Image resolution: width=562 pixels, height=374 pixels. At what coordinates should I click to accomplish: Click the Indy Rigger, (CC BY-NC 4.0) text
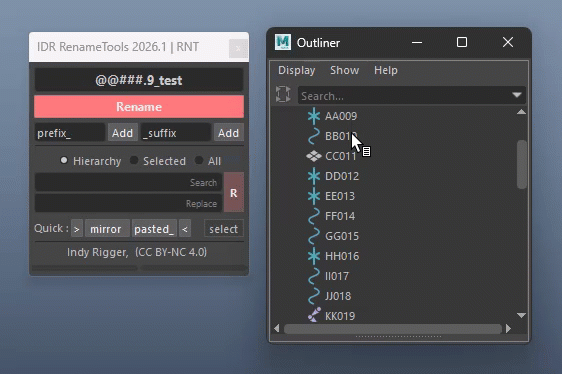pyautogui.click(x=137, y=252)
